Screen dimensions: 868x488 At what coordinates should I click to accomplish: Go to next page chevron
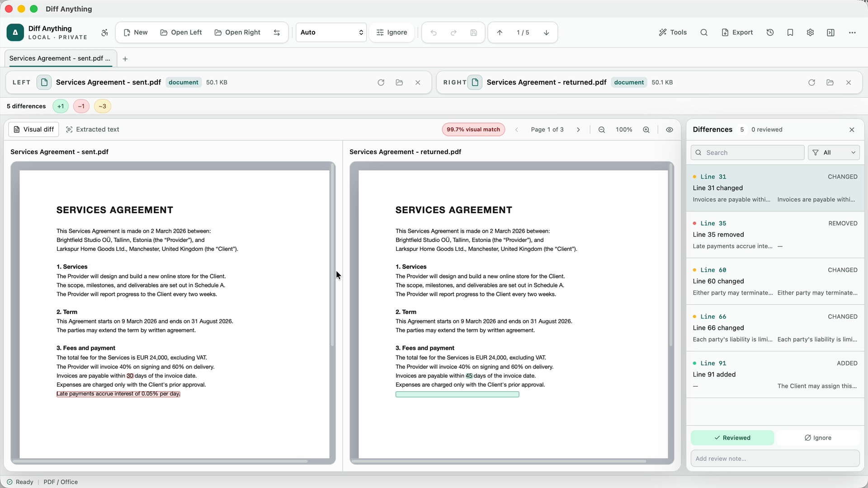578,130
